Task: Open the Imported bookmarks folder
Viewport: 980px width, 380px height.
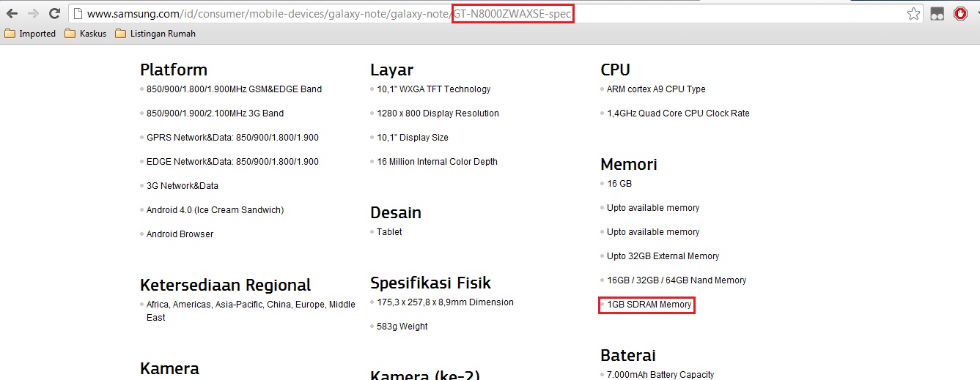Action: click(30, 34)
